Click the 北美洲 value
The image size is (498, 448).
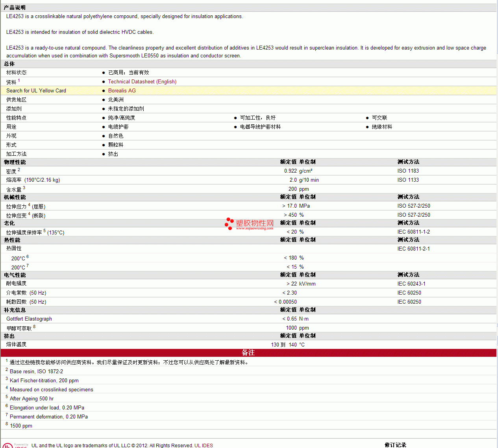coord(116,100)
